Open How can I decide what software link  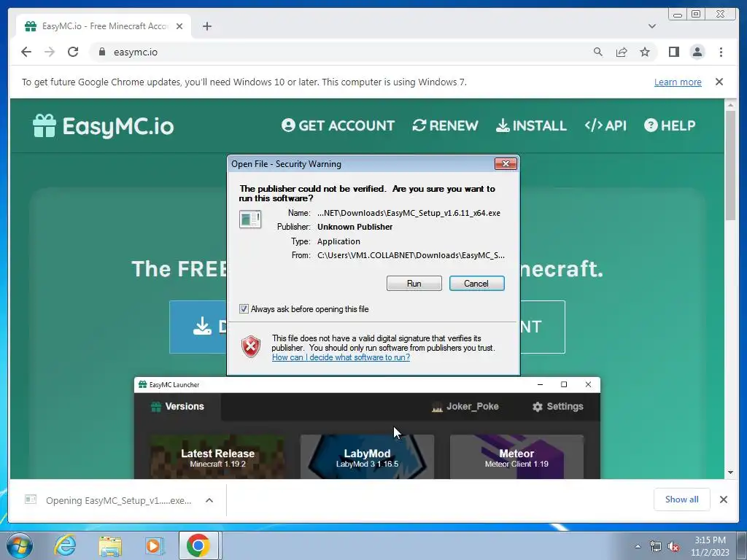341,357
